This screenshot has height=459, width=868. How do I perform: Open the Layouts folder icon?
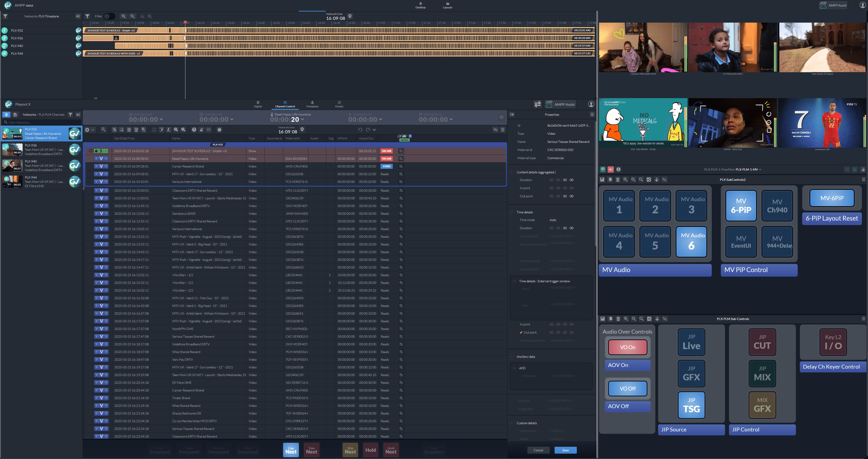tap(447, 3)
